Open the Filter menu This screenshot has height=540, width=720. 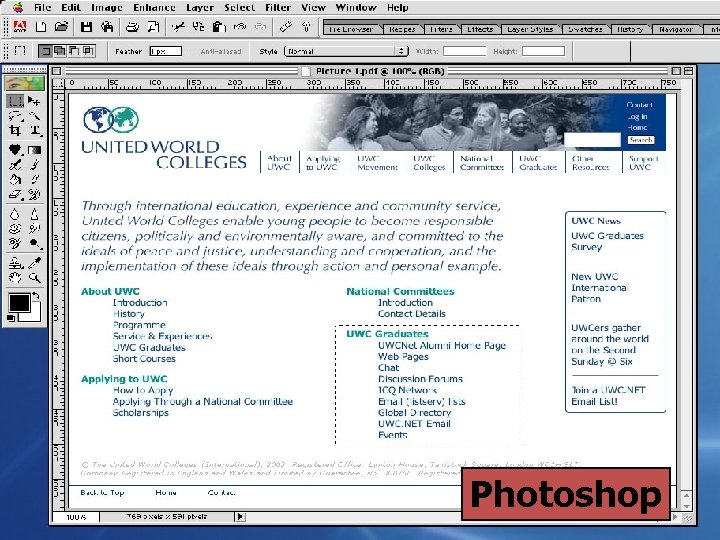pyautogui.click(x=278, y=7)
